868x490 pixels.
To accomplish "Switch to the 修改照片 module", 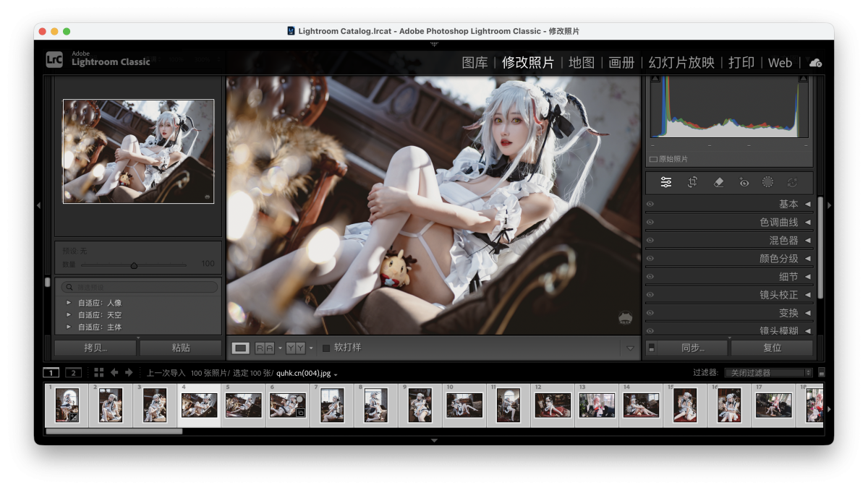I will click(x=528, y=63).
